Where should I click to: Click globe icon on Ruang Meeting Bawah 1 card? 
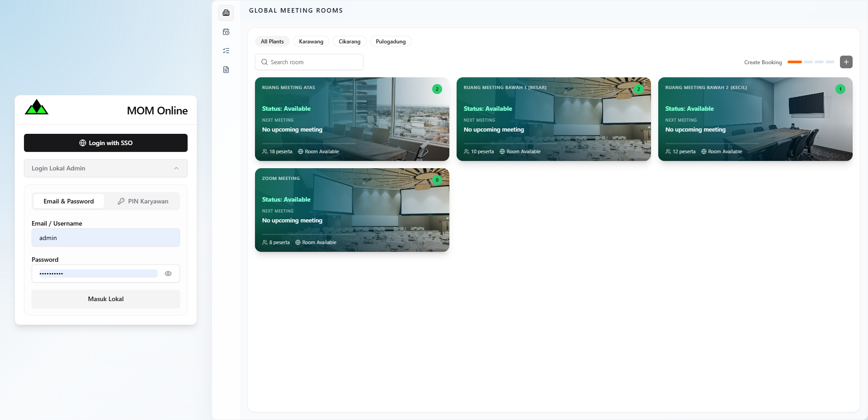point(502,151)
